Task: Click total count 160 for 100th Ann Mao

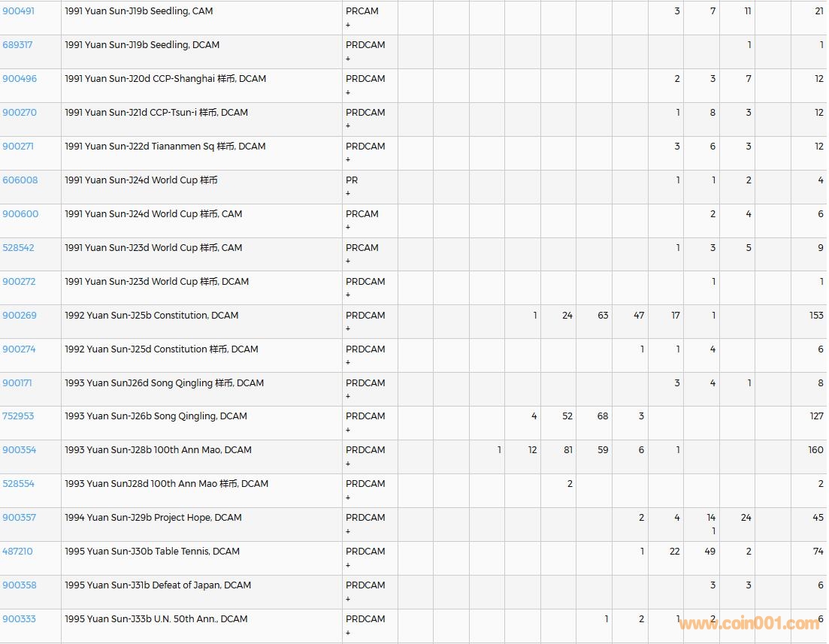Action: 815,450
